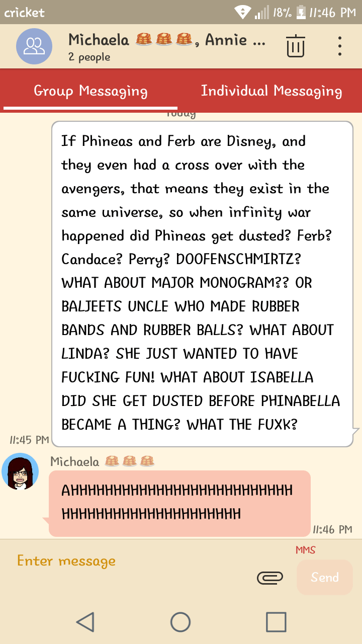
Task: Tap the long Phineas and Ferb message bubble
Action: point(203,284)
